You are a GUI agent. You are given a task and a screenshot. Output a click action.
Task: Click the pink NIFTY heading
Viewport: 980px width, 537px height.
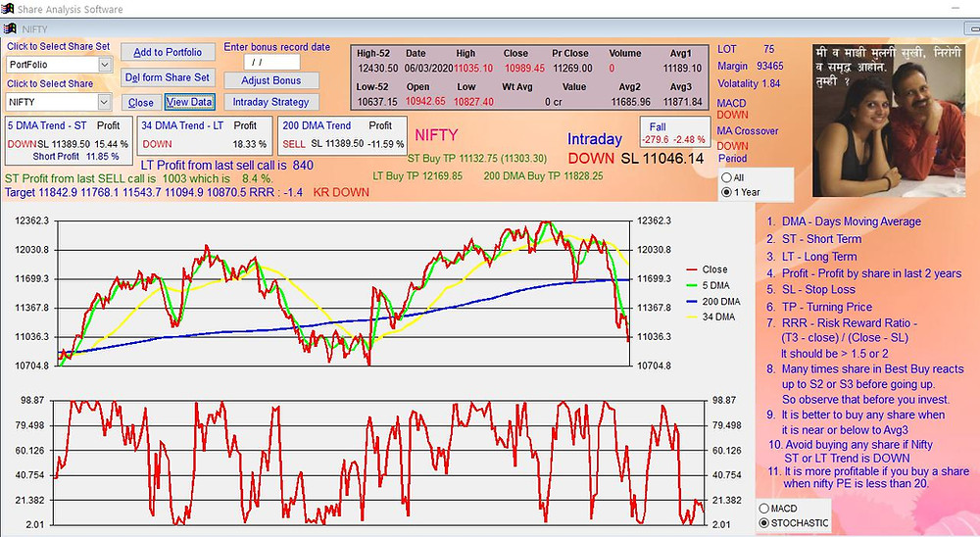[436, 135]
